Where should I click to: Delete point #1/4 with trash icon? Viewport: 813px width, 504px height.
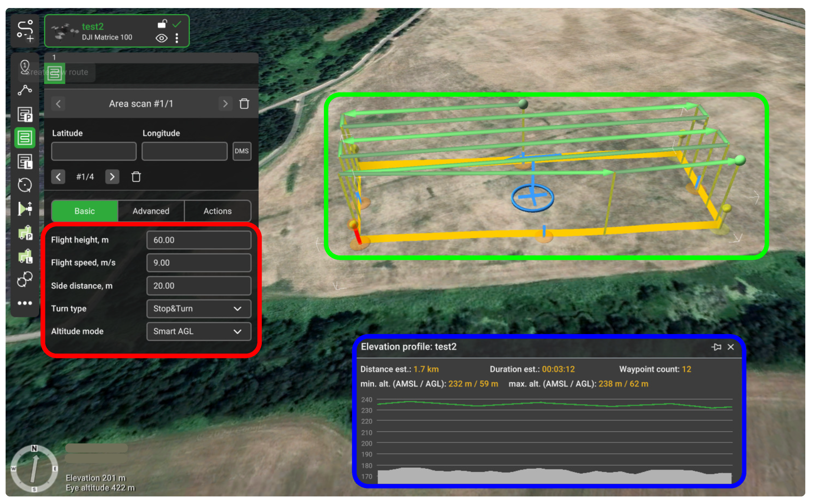pyautogui.click(x=136, y=177)
